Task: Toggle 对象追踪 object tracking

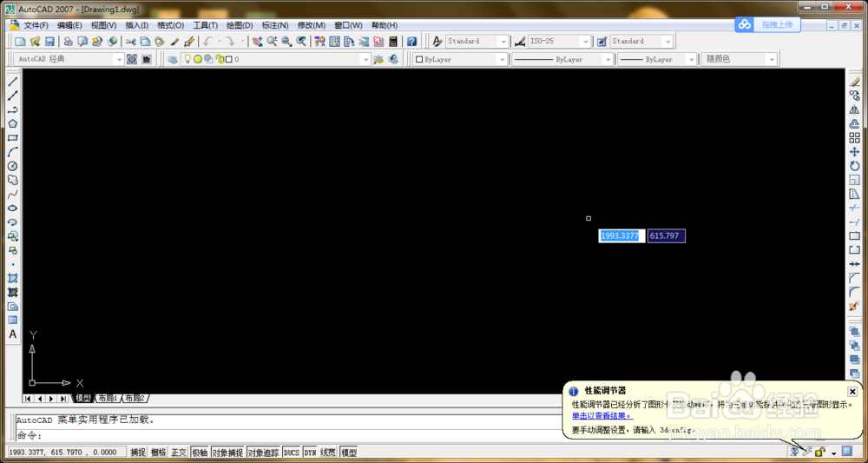Action: click(264, 453)
